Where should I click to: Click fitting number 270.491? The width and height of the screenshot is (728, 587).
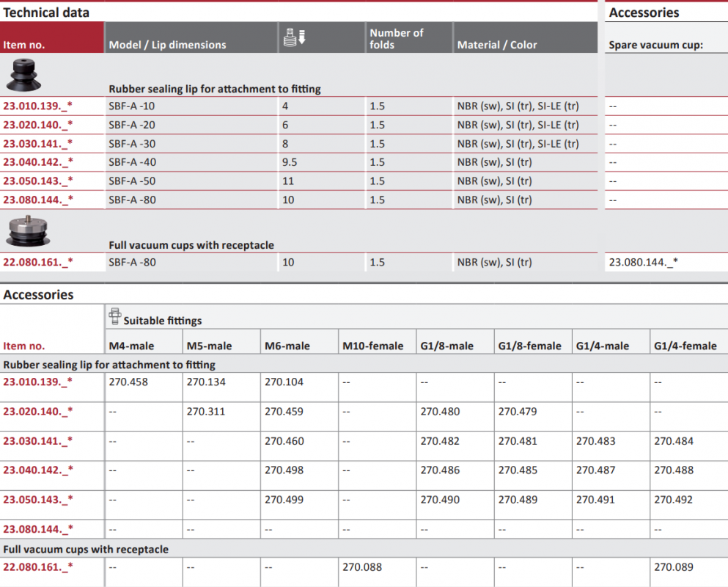coord(596,500)
